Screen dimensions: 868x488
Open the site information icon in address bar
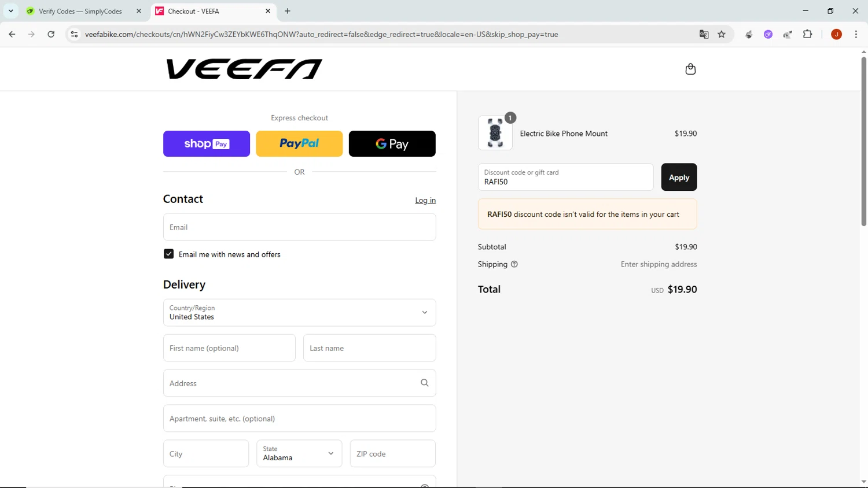click(x=74, y=34)
